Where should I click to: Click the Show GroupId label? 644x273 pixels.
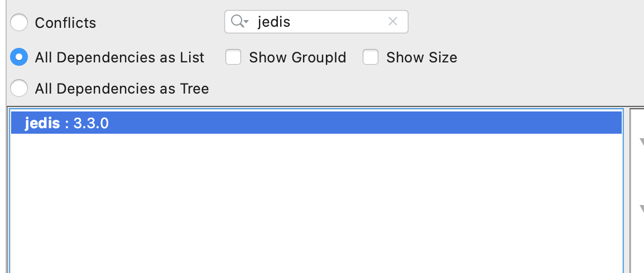coord(297,57)
